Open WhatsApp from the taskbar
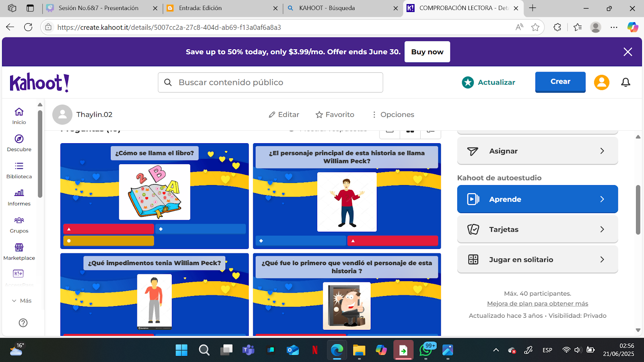Viewport: 644px width, 362px height. point(426,350)
